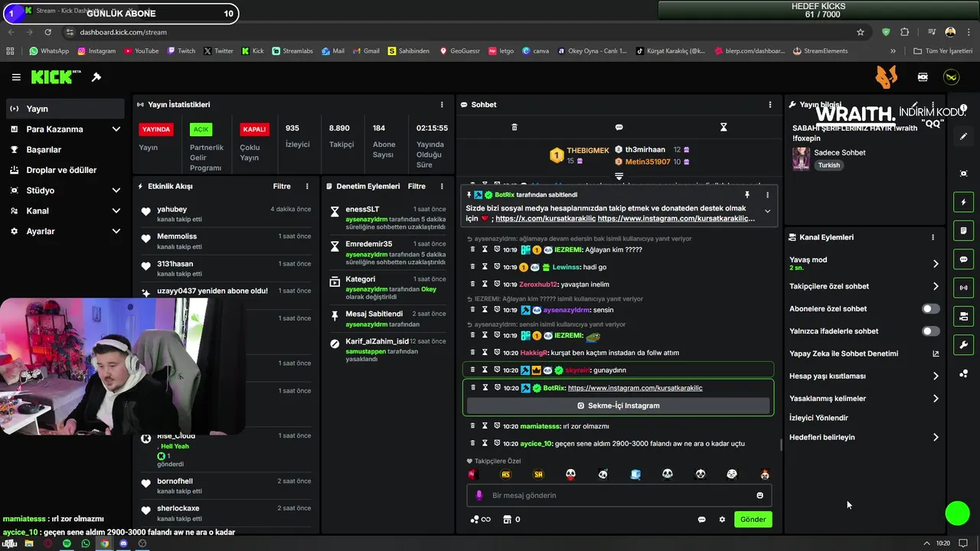The width and height of the screenshot is (980, 551).
Task: Timeout Zeroxhub12 with the hourglass icon
Action: pos(485,284)
